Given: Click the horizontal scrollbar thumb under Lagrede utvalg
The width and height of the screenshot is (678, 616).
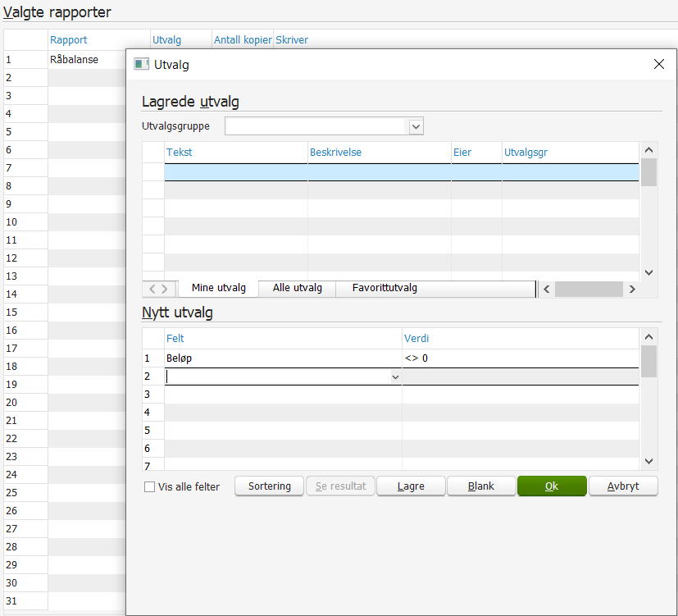Looking at the screenshot, I should (x=589, y=289).
